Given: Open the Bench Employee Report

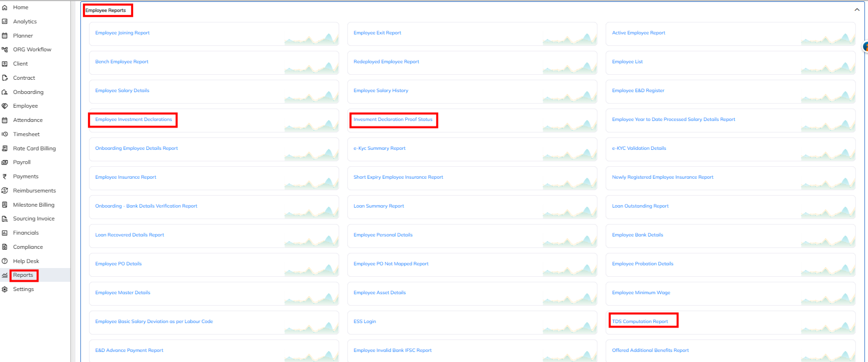Looking at the screenshot, I should (122, 62).
